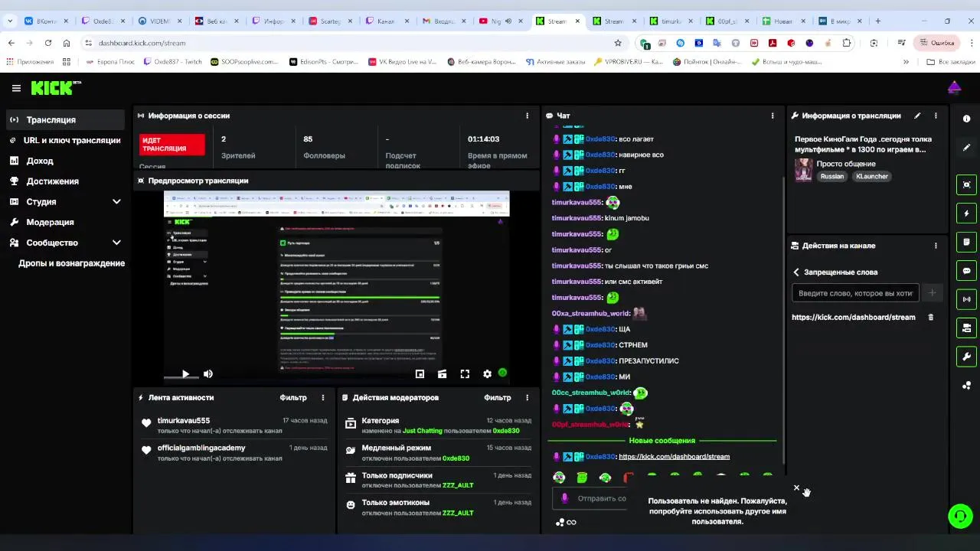980x551 pixels.
Task: Click officialgamblingacademy in activity feed
Action: [201, 448]
